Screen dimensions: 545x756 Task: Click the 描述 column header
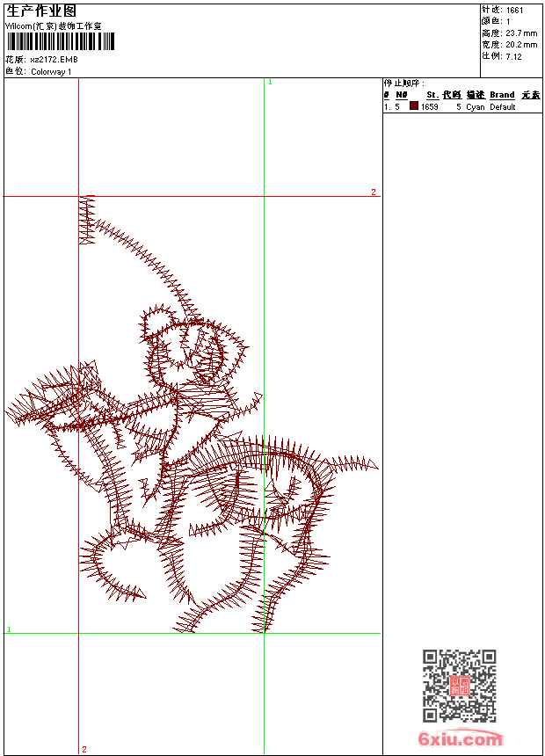(476, 95)
